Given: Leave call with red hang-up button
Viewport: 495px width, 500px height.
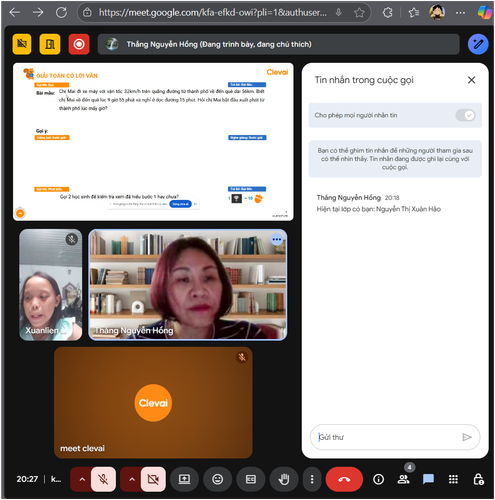Looking at the screenshot, I should pos(344,479).
